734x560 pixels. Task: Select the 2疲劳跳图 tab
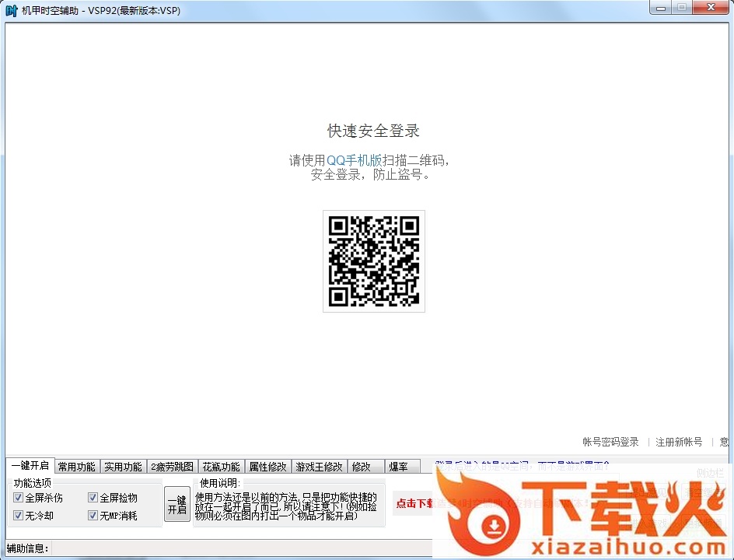pyautogui.click(x=173, y=467)
